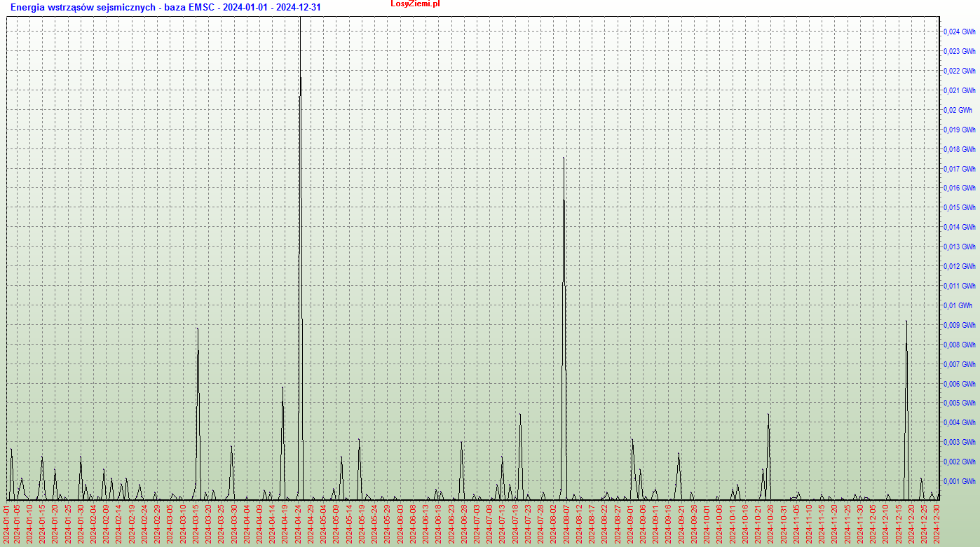Click the 0,02 GWh axis label
Screen dimensions: 980x547
click(x=958, y=111)
